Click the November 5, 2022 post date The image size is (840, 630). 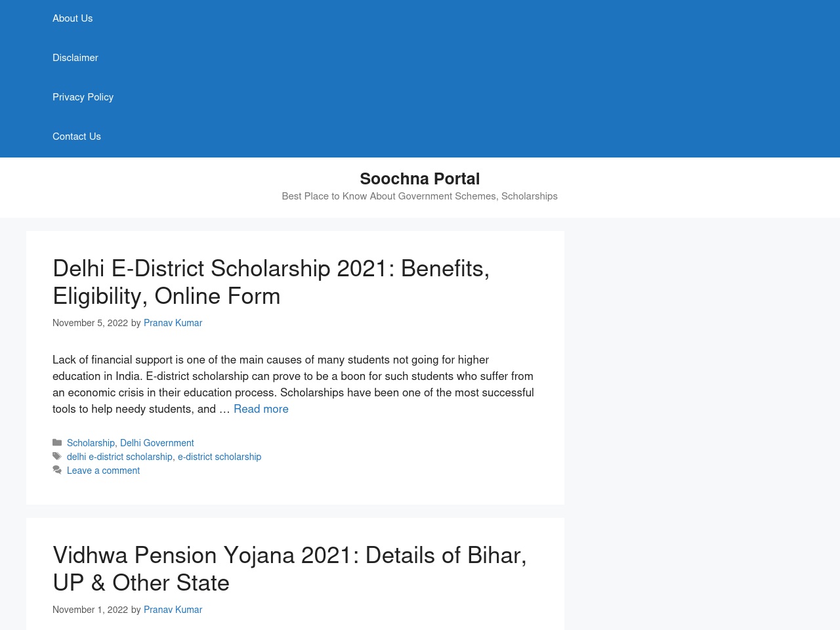coord(90,323)
